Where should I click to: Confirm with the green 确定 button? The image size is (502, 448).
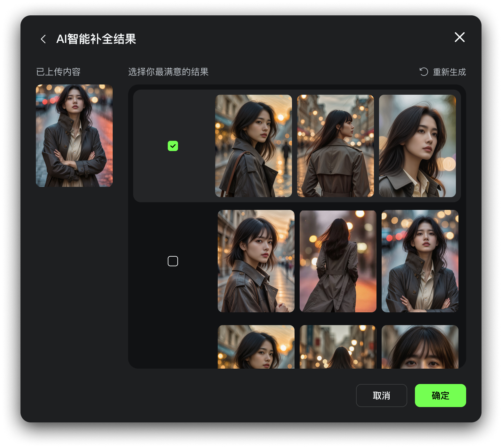pyautogui.click(x=440, y=396)
